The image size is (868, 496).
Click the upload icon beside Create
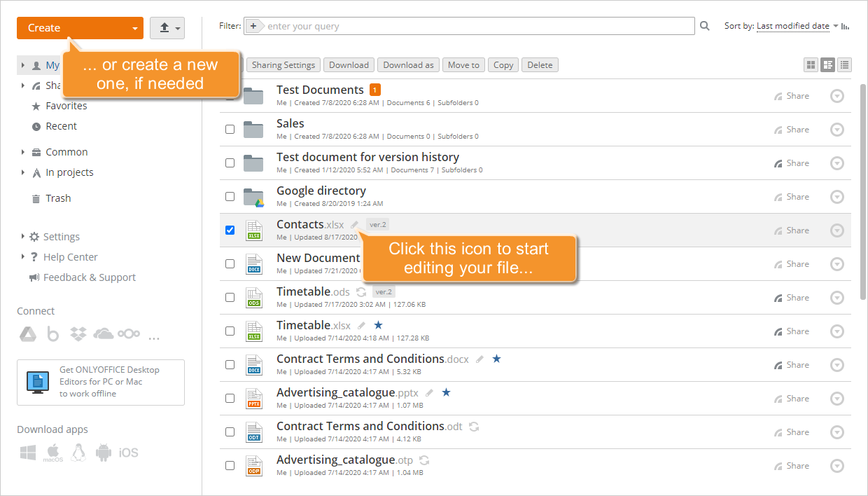point(162,27)
